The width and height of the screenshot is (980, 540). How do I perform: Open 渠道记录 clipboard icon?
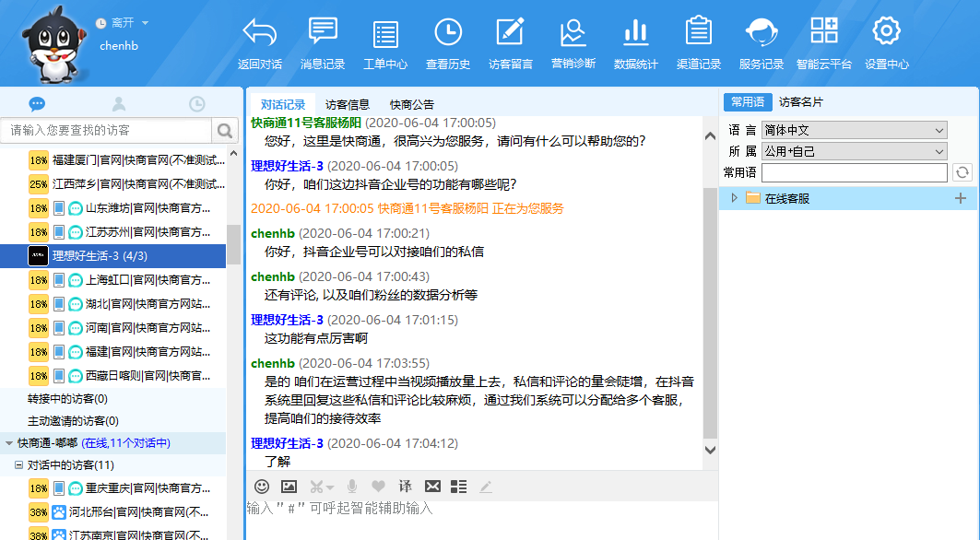(698, 30)
